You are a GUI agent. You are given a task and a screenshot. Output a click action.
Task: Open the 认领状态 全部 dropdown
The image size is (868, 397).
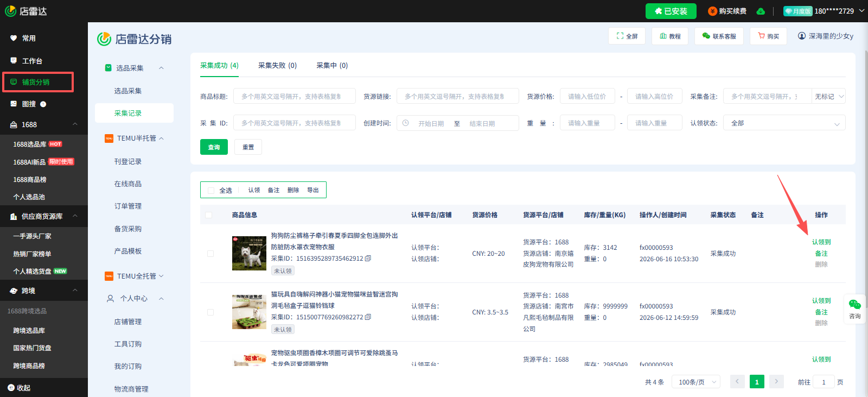pyautogui.click(x=784, y=123)
